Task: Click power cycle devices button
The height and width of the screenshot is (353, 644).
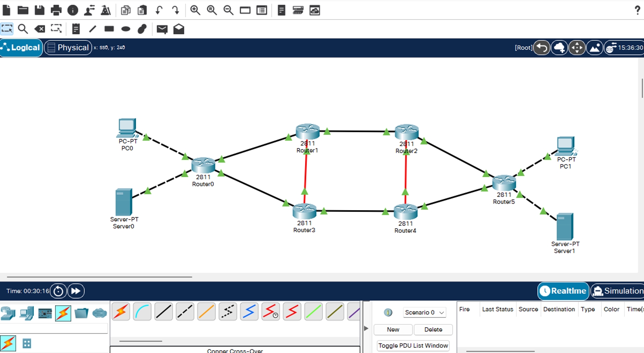Action: point(58,291)
